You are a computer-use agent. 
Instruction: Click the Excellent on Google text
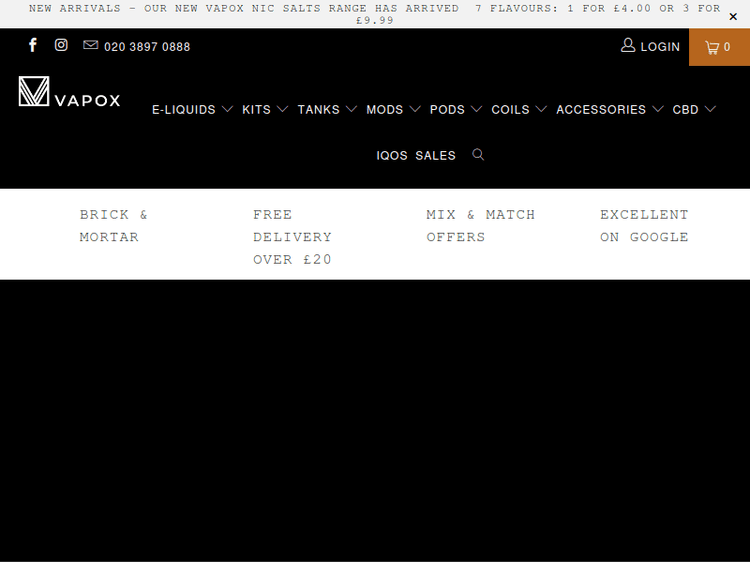[x=644, y=226]
